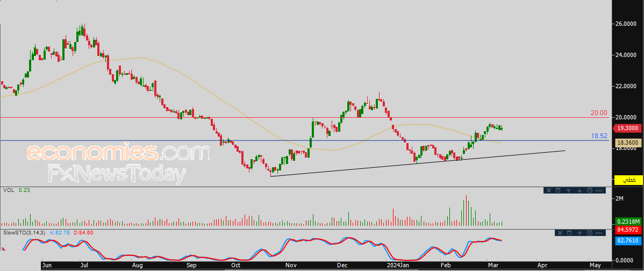This screenshot has width=644, height=271.
Task: Maximize the SlowSTO indicator panel
Action: point(569,233)
